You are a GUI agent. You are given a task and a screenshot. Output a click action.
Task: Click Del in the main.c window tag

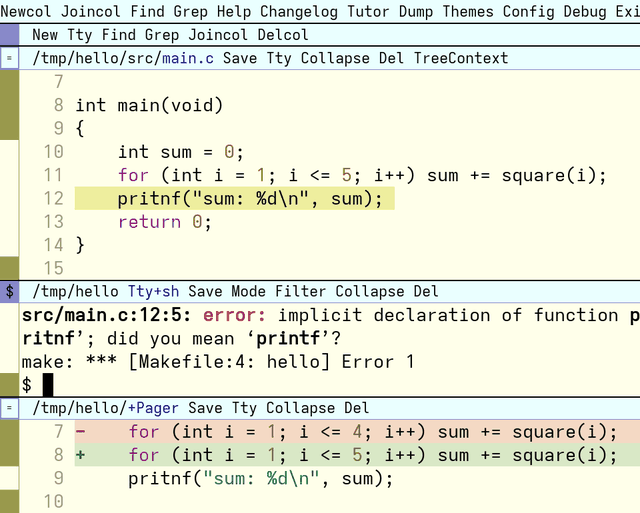pyautogui.click(x=391, y=58)
